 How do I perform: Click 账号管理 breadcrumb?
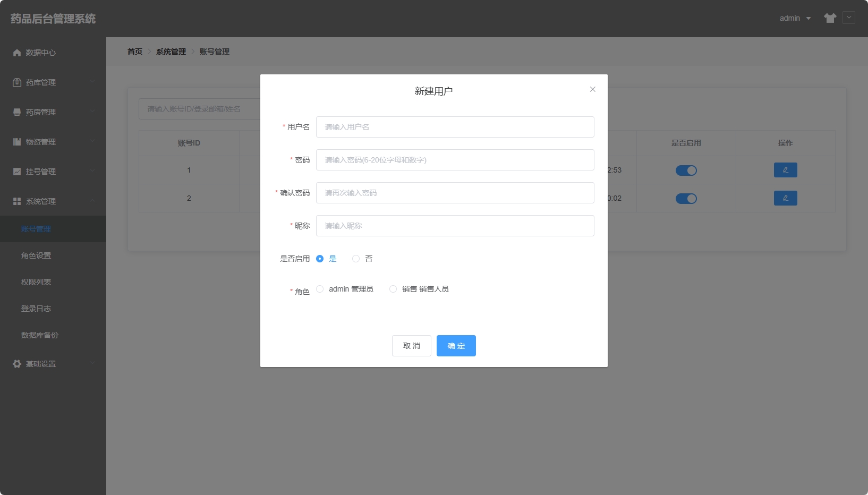tap(215, 52)
